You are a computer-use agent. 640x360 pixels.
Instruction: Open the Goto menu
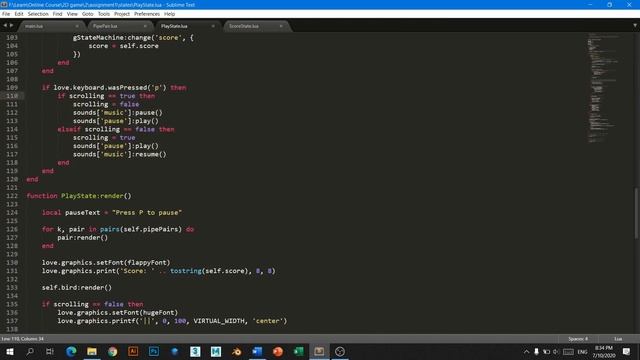(88, 14)
